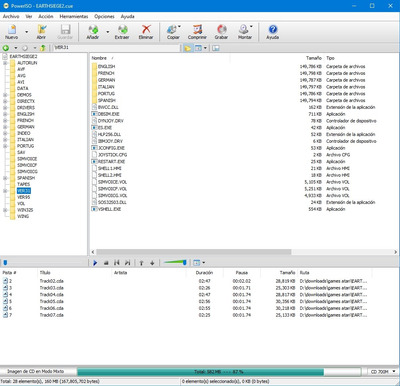Sort tracks by Duración column

[x=204, y=273]
